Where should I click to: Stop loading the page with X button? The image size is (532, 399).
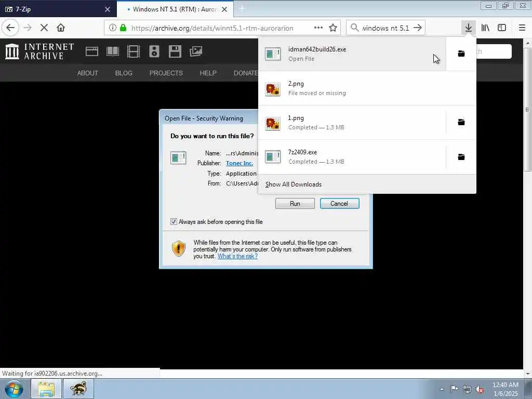[x=44, y=28]
